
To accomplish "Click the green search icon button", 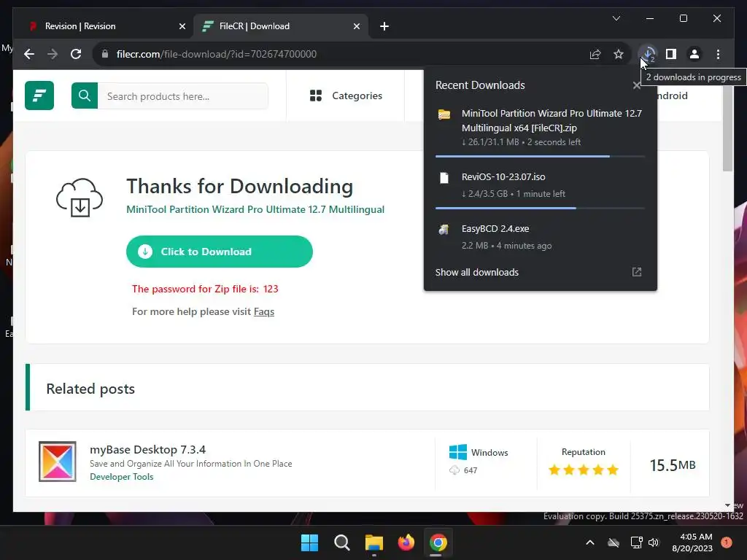I will click(x=85, y=96).
